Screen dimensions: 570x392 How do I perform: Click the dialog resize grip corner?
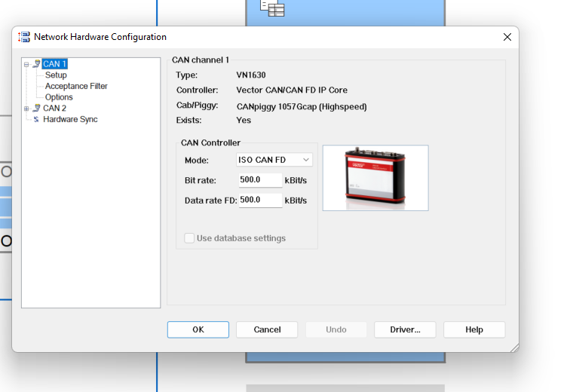514,348
